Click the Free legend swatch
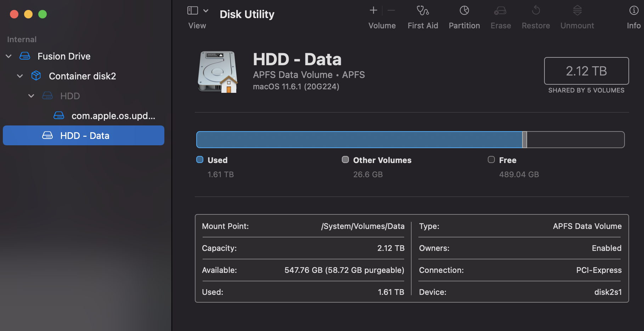This screenshot has width=644, height=331. tap(491, 160)
